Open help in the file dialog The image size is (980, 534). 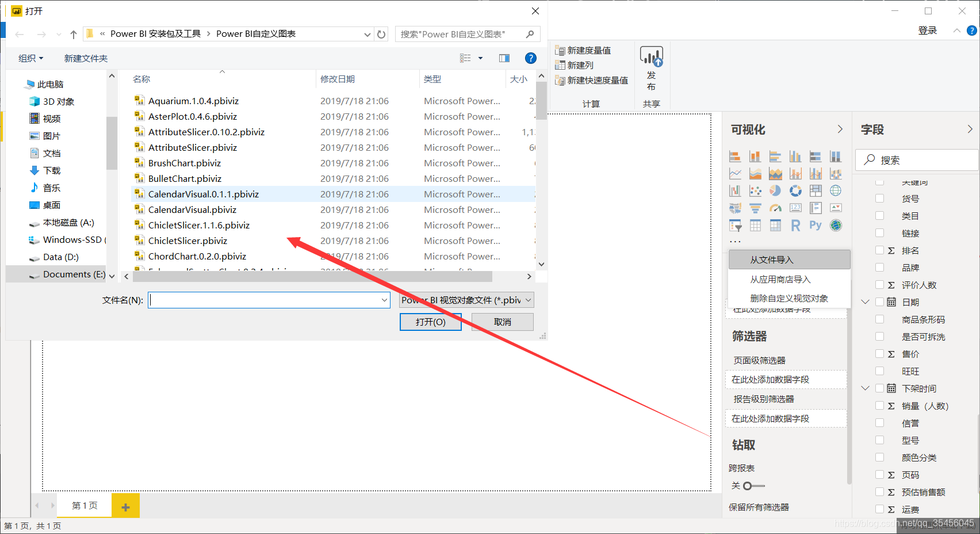(531, 58)
